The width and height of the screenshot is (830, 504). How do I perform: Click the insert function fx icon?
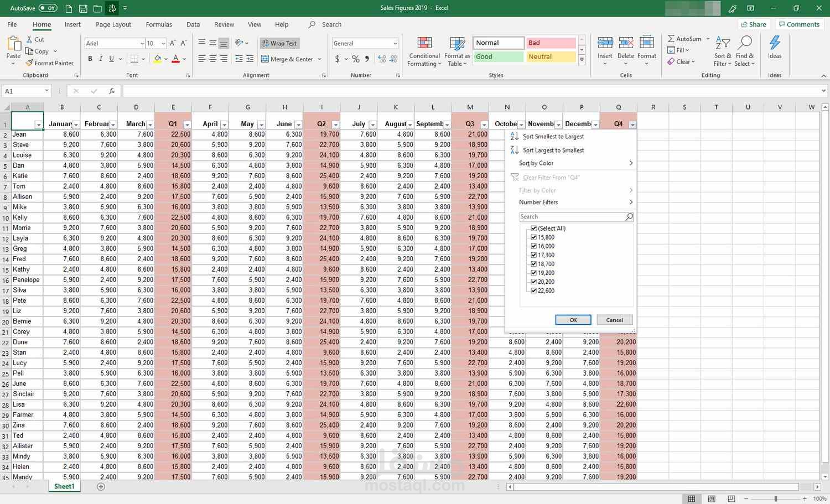click(x=111, y=91)
